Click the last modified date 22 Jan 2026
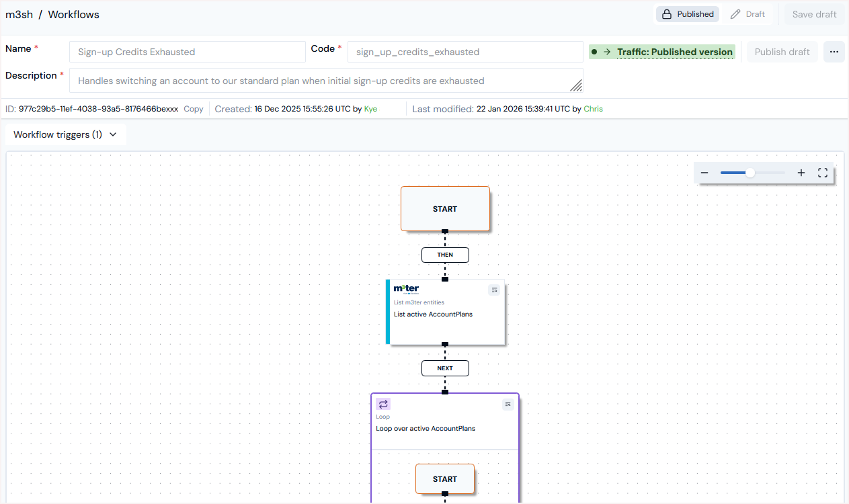This screenshot has height=504, width=849. click(x=523, y=109)
